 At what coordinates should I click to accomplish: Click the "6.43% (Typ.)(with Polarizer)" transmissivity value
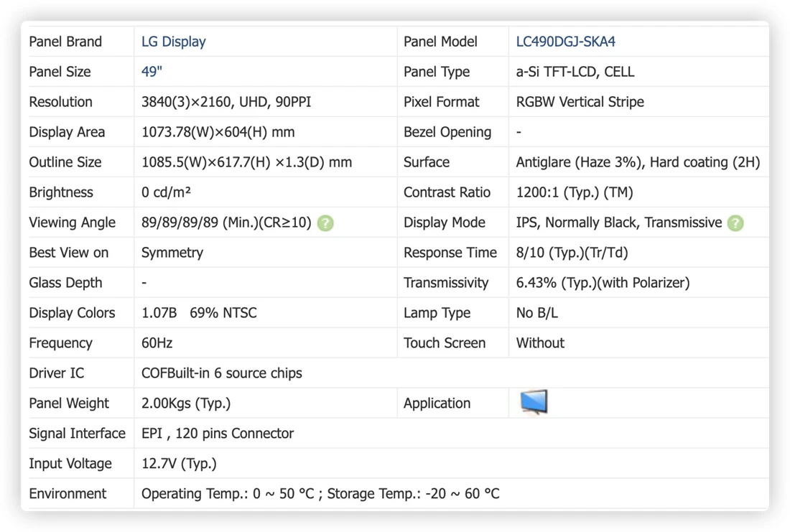point(603,283)
